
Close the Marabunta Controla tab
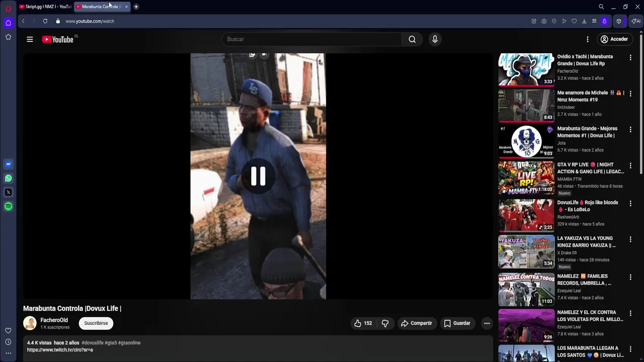coord(126,7)
